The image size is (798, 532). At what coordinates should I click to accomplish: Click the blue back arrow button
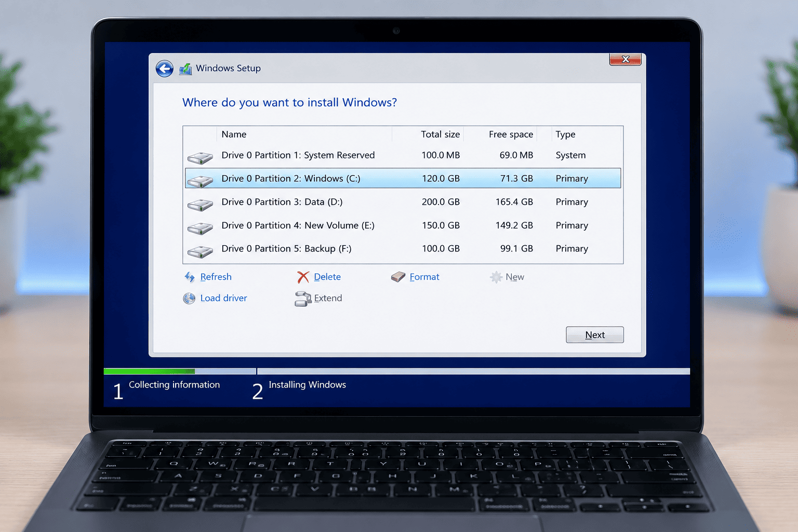165,69
